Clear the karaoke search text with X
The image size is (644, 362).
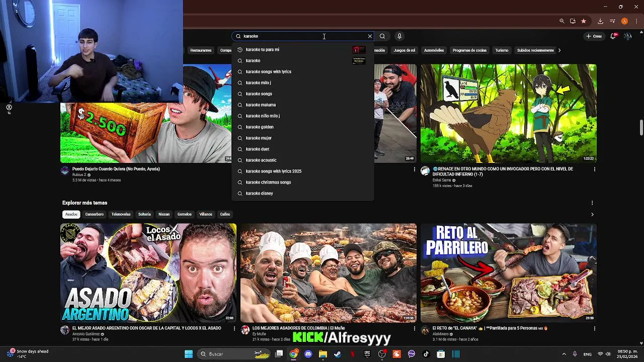370,36
